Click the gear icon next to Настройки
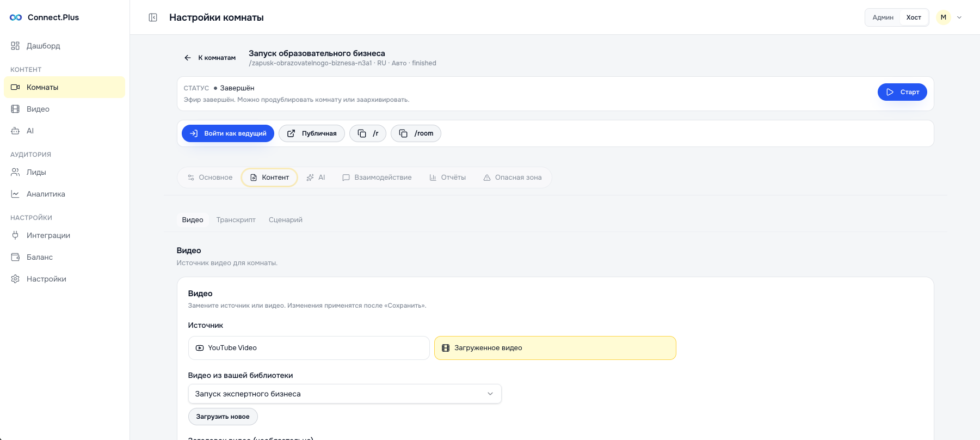980x440 pixels. click(x=15, y=279)
